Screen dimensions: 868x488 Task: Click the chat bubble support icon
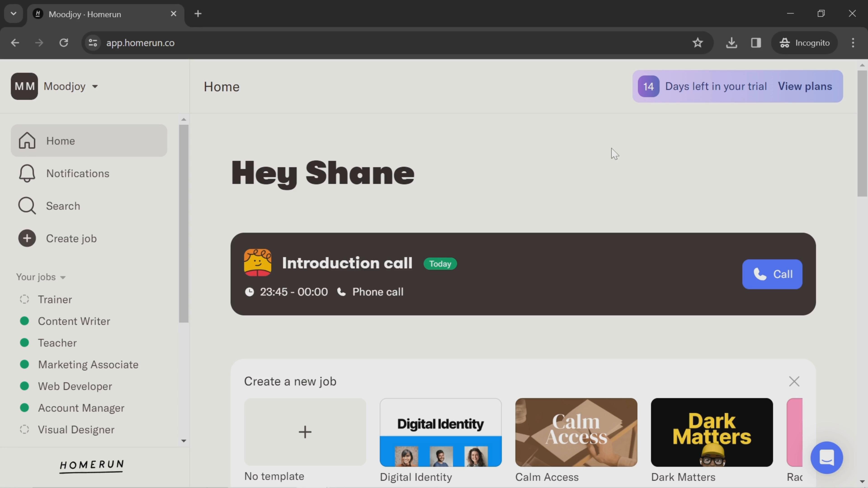point(828,458)
